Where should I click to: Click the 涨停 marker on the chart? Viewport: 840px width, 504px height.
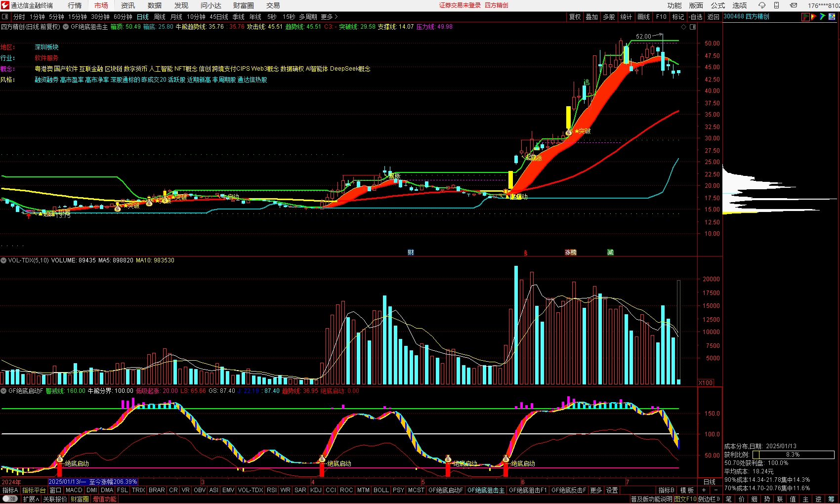tap(571, 252)
